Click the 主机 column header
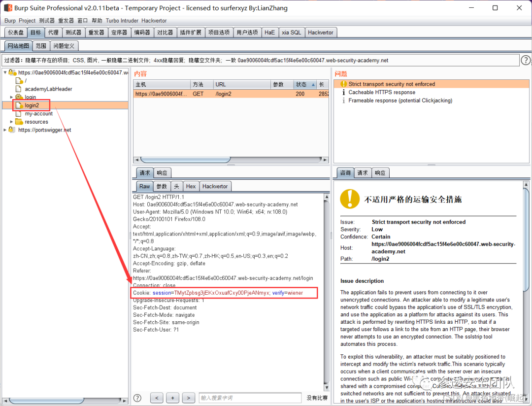The width and height of the screenshot is (532, 406). (162, 85)
